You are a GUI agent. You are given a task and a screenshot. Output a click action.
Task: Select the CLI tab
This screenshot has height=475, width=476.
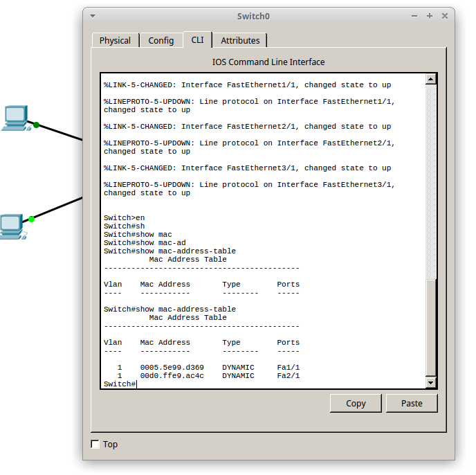(198, 39)
